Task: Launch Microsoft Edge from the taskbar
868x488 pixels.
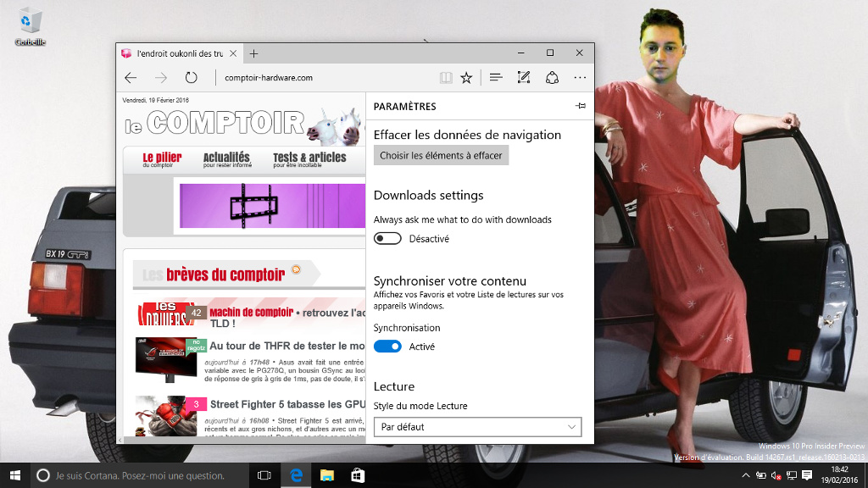Action: [x=295, y=475]
